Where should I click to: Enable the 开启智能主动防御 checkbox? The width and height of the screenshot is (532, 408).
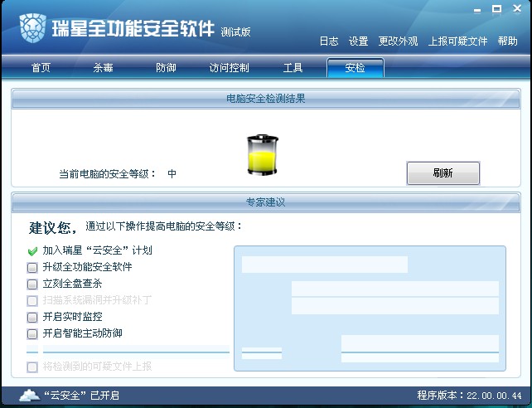(32, 333)
